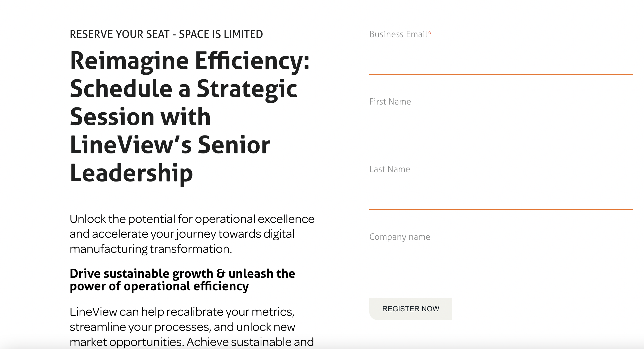Click the red required asterisk by Business Email
644x349 pixels.
point(430,33)
